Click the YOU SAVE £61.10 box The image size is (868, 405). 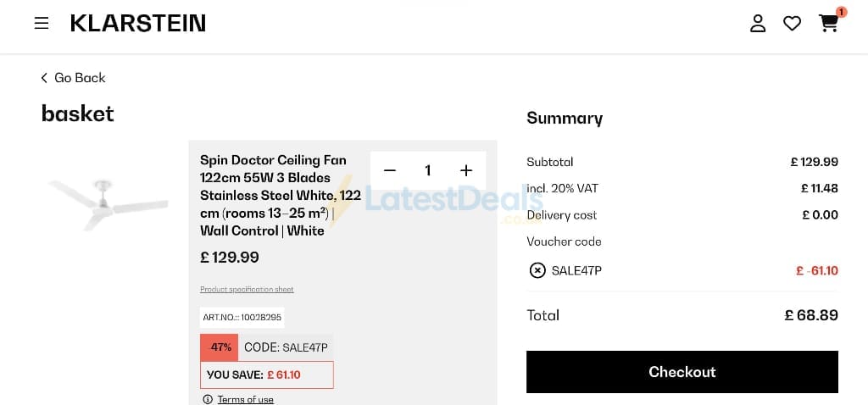tap(267, 375)
